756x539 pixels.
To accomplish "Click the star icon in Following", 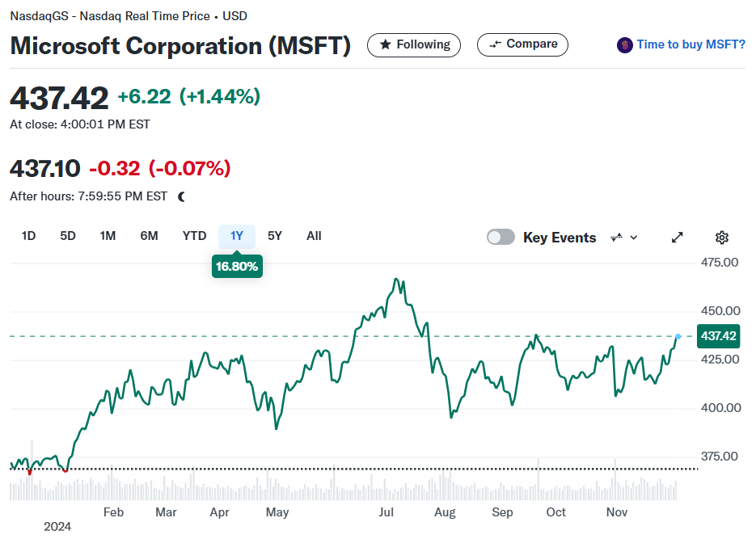I will (385, 44).
